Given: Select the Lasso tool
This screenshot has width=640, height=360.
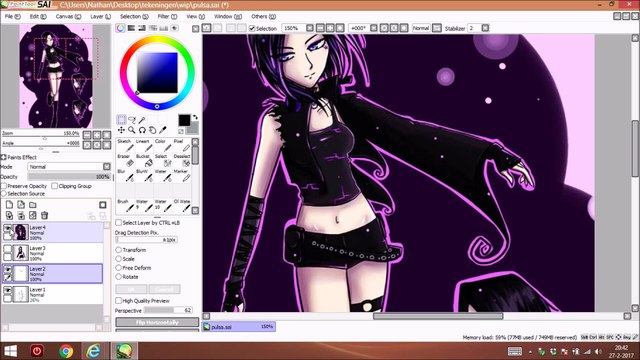Looking at the screenshot, I should (x=132, y=120).
